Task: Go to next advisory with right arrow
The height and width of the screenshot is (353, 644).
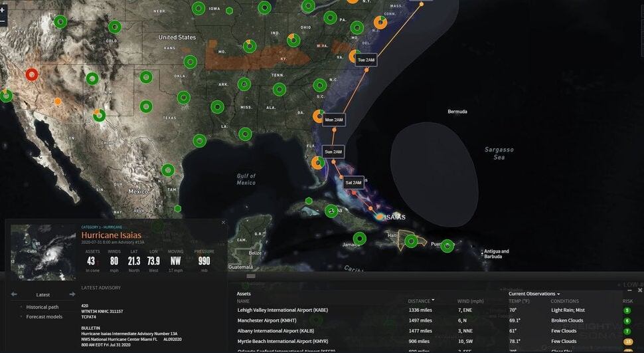Action: click(72, 294)
